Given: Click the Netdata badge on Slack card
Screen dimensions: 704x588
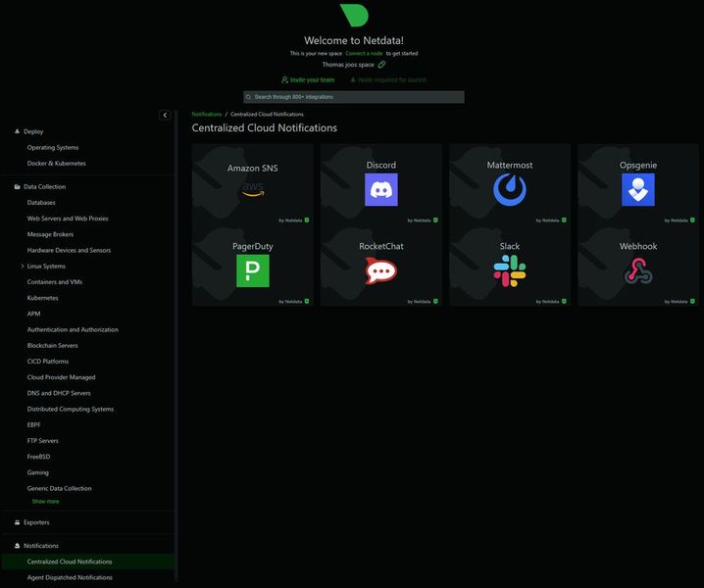Looking at the screenshot, I should [x=564, y=301].
